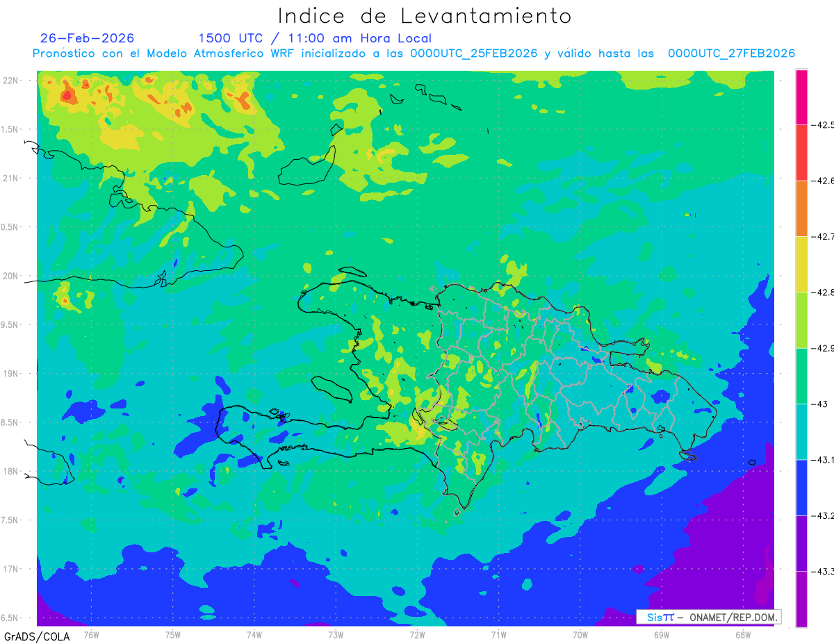Screen dimensions: 834x644
Task: Click the "72W" longitude label
Action: [x=417, y=634]
